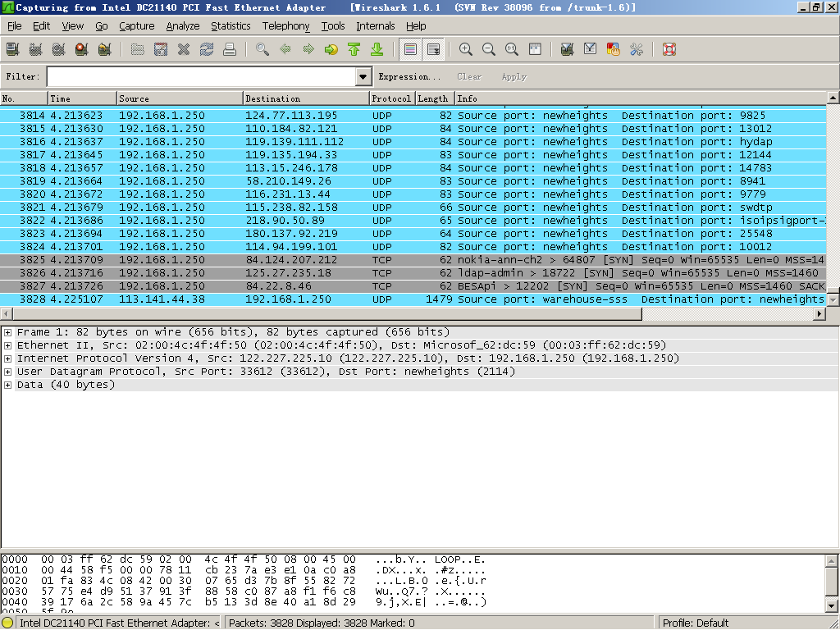Open the Capture menu

[x=137, y=25]
